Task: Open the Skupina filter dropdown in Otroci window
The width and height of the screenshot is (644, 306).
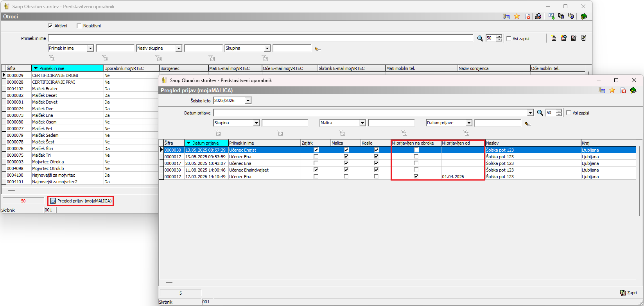Action: 267,48
